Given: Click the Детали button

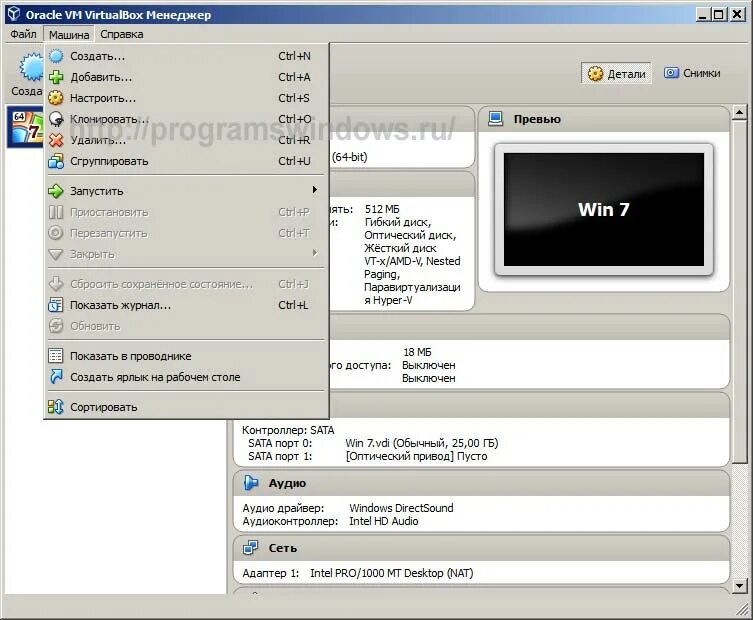Looking at the screenshot, I should [x=616, y=73].
